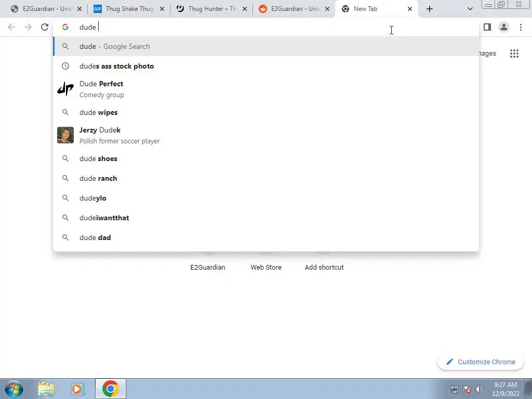The height and width of the screenshot is (399, 532).
Task: Open the Chrome profile avatar
Action: pyautogui.click(x=504, y=27)
